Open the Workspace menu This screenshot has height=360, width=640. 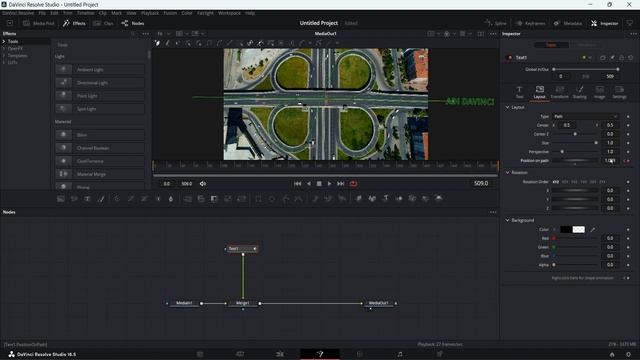(229, 13)
